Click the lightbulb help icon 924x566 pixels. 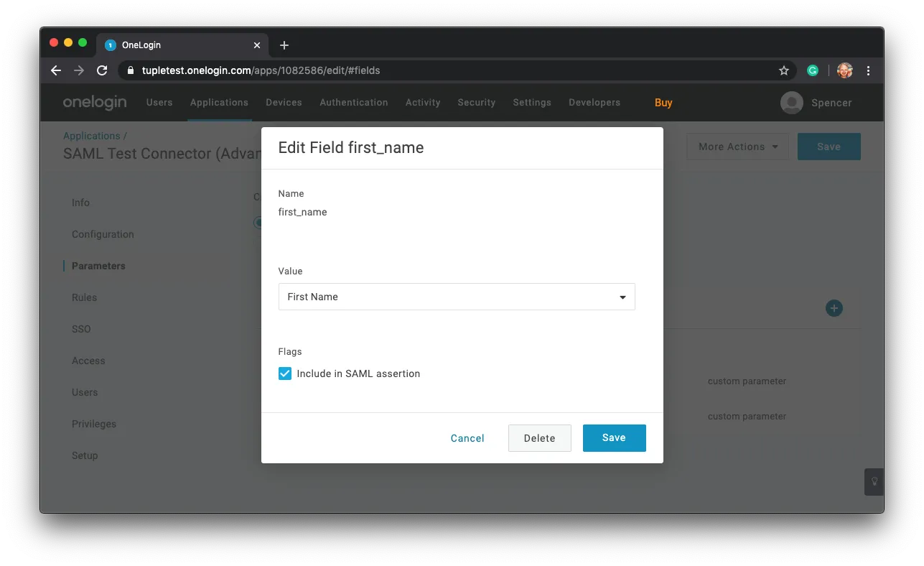click(x=874, y=481)
